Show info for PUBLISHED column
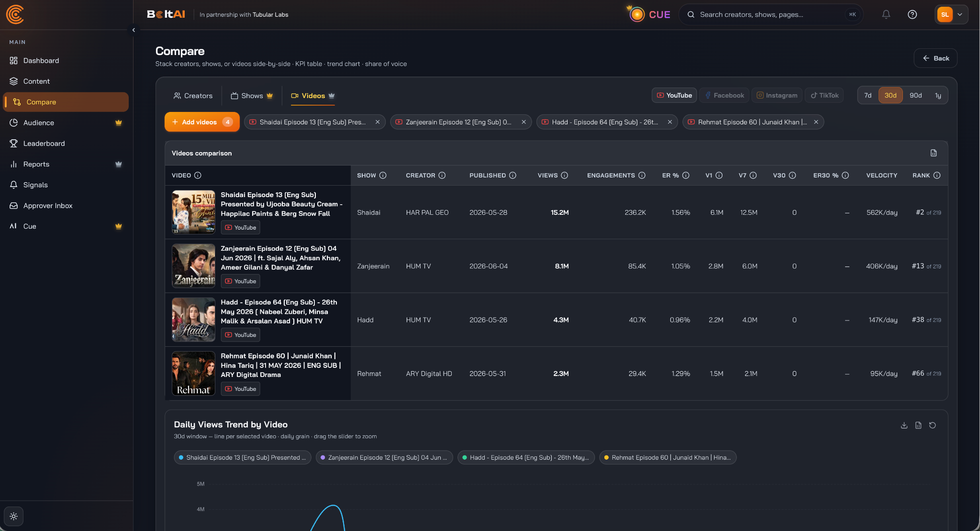 [512, 176]
